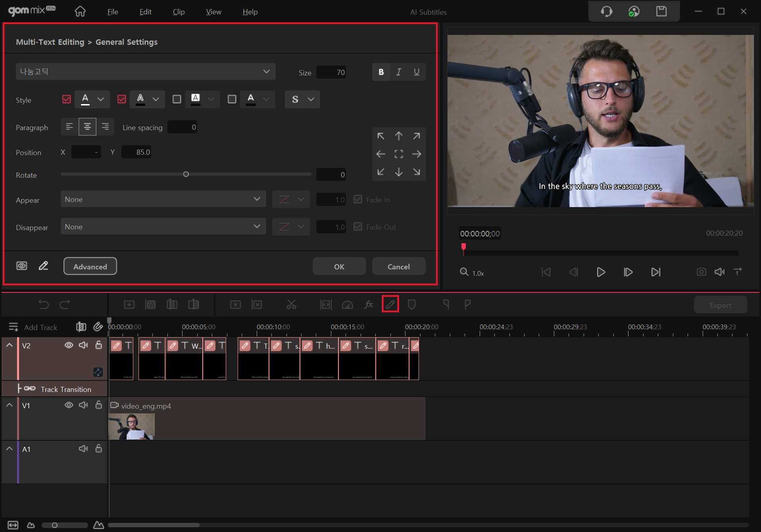Open the fx filter tool
This screenshot has height=532, width=761.
point(369,305)
